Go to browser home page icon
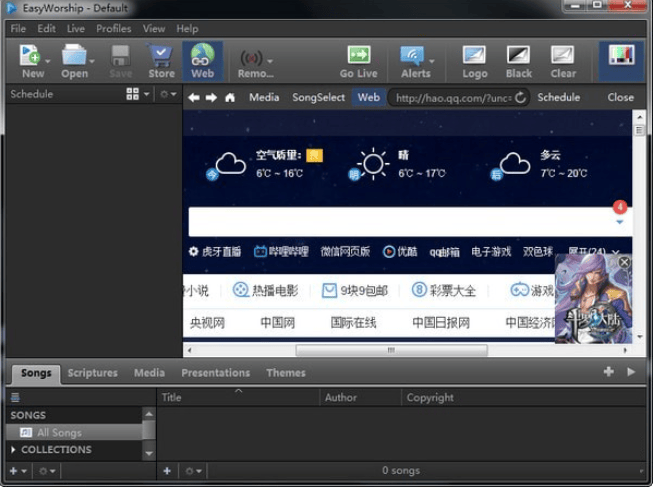 230,98
